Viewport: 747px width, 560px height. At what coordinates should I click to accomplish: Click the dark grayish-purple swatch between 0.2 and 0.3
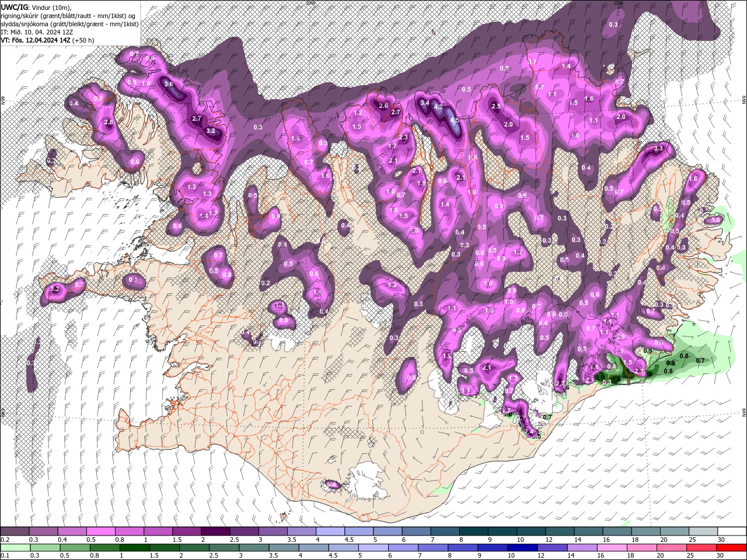point(15,531)
